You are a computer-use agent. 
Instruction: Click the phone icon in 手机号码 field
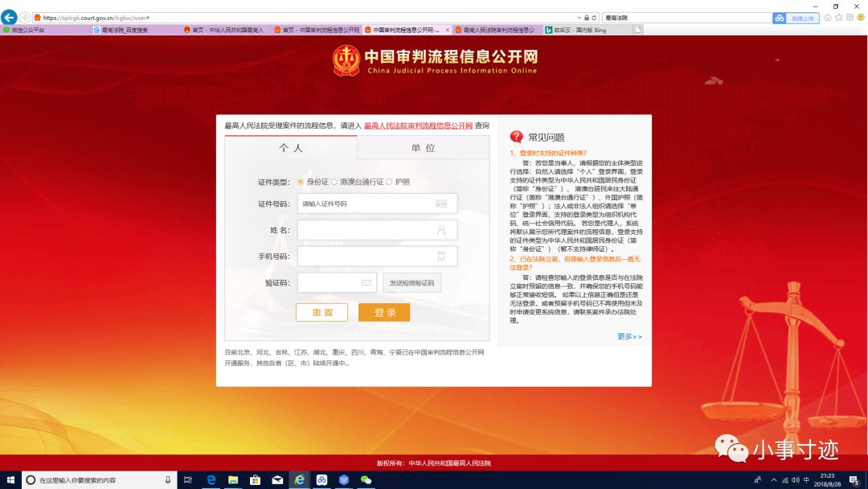pyautogui.click(x=441, y=256)
